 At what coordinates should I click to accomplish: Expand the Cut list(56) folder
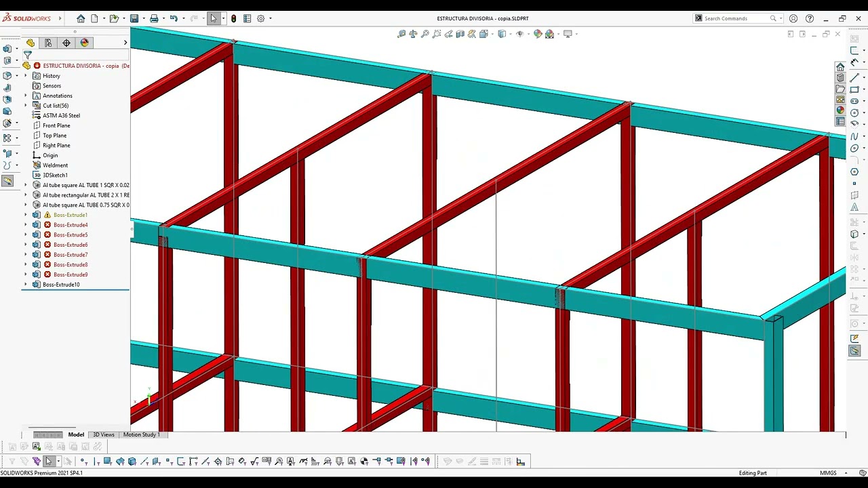tap(26, 106)
